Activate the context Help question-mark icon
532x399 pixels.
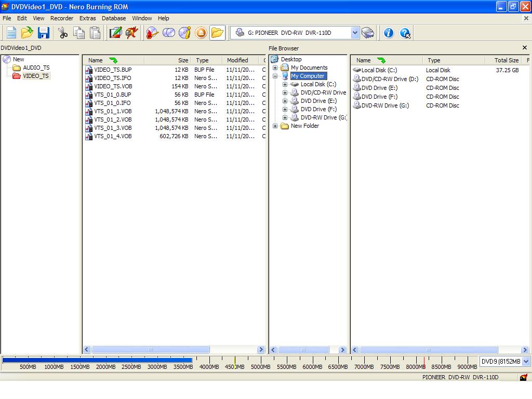[405, 33]
